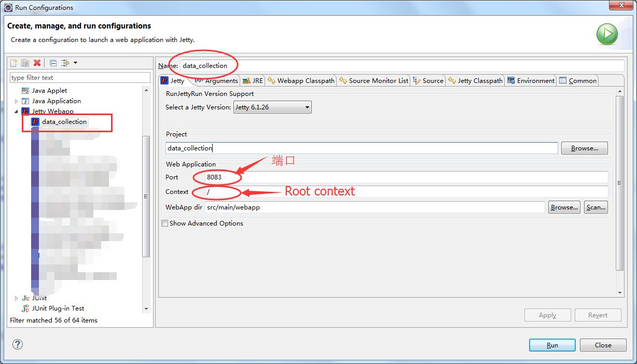Click the Java Applet icon
Screen dimensions: 637x364
[25, 91]
